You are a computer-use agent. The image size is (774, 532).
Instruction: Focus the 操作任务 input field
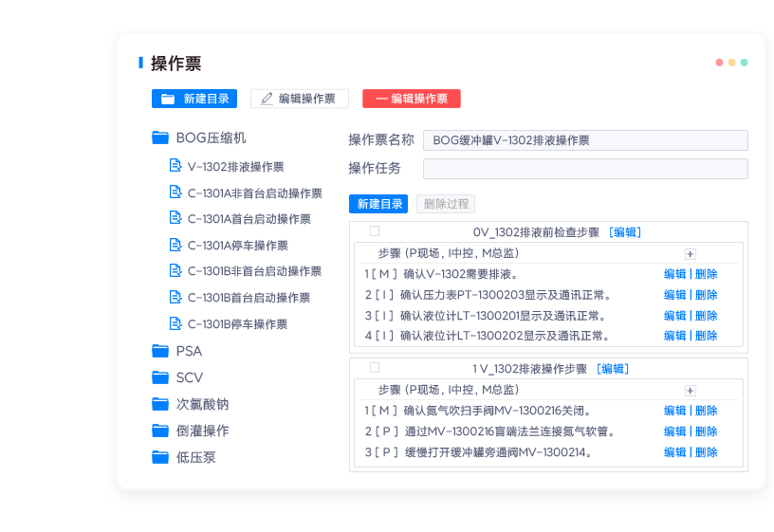tap(584, 169)
